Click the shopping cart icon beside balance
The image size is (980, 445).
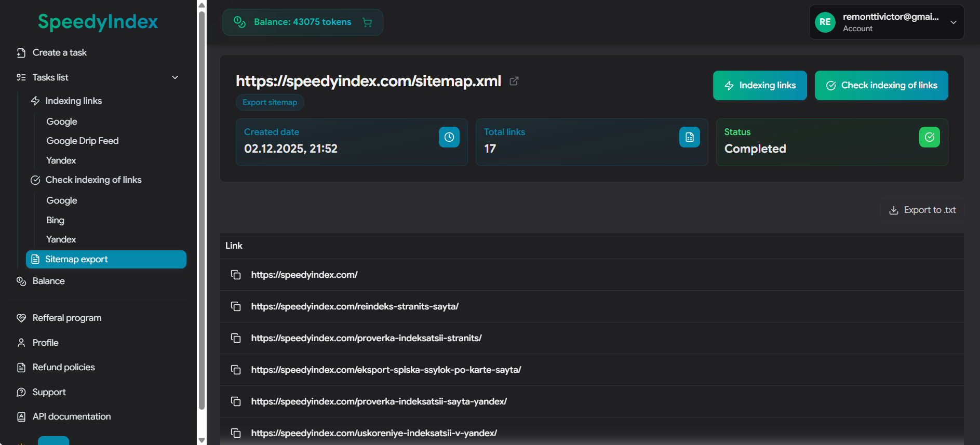point(367,22)
